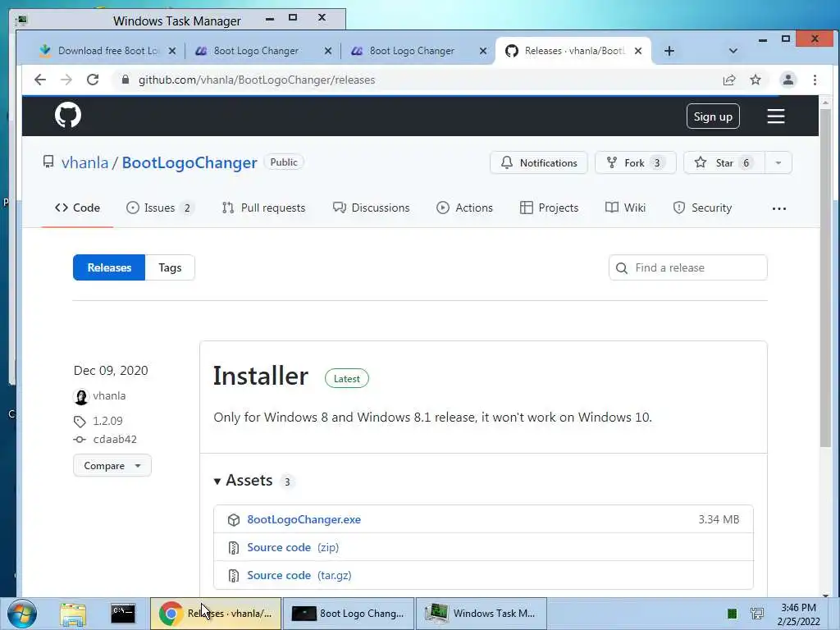Click the padlock site info icon

click(126, 80)
